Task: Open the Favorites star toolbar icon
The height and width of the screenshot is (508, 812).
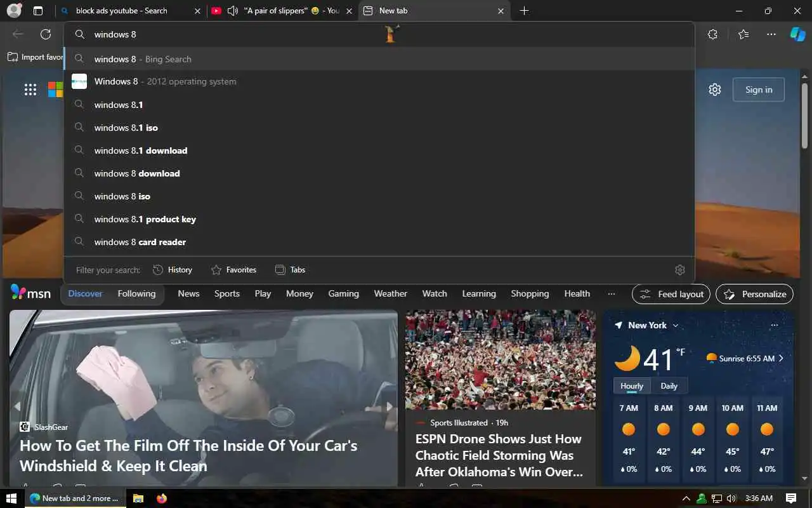Action: click(743, 34)
